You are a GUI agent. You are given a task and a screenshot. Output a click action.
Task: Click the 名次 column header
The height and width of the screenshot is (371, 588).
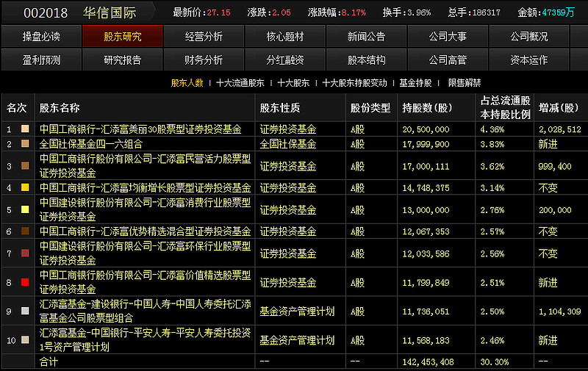coord(16,108)
